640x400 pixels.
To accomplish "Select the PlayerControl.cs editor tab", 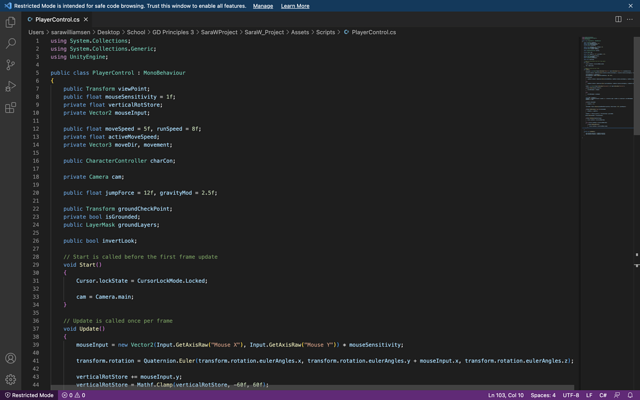I will [x=58, y=19].
